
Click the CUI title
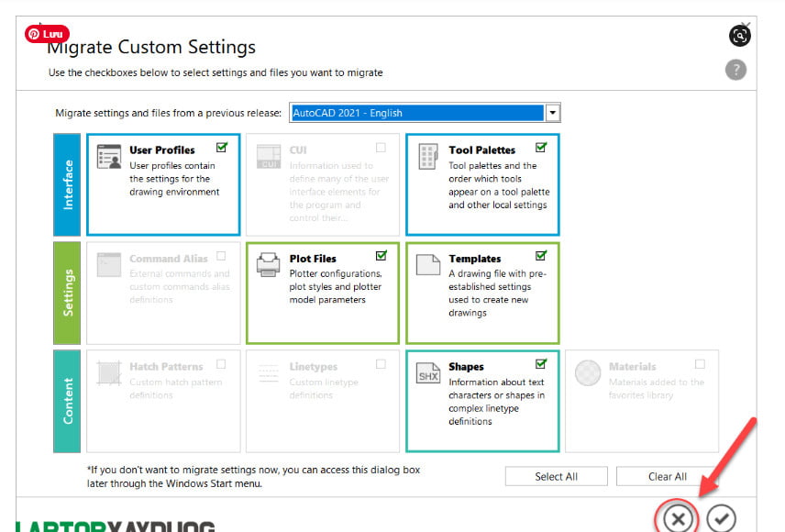(298, 150)
